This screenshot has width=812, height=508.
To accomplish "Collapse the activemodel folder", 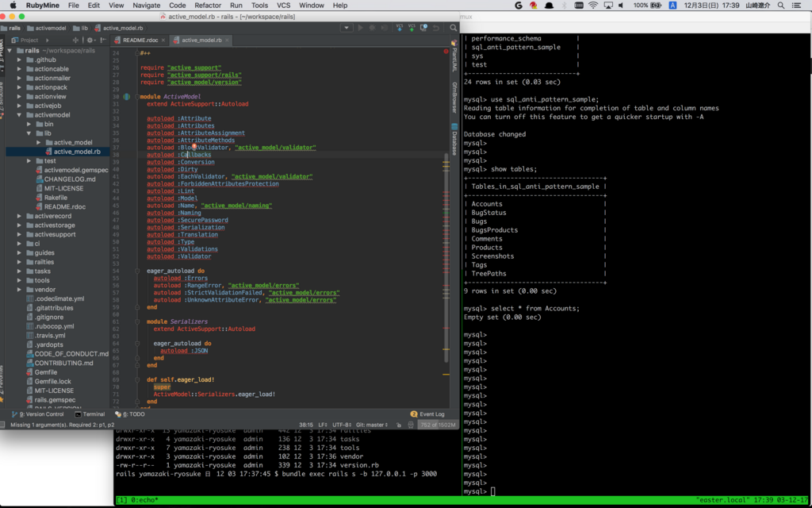I will click(19, 115).
